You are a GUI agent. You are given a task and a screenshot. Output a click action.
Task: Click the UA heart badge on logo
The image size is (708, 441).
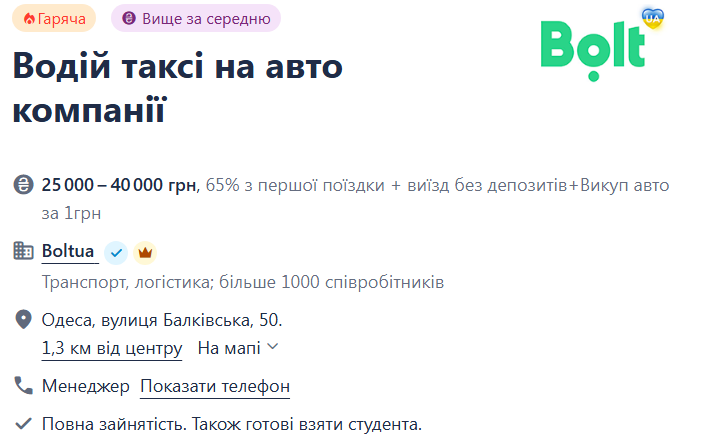[x=653, y=19]
